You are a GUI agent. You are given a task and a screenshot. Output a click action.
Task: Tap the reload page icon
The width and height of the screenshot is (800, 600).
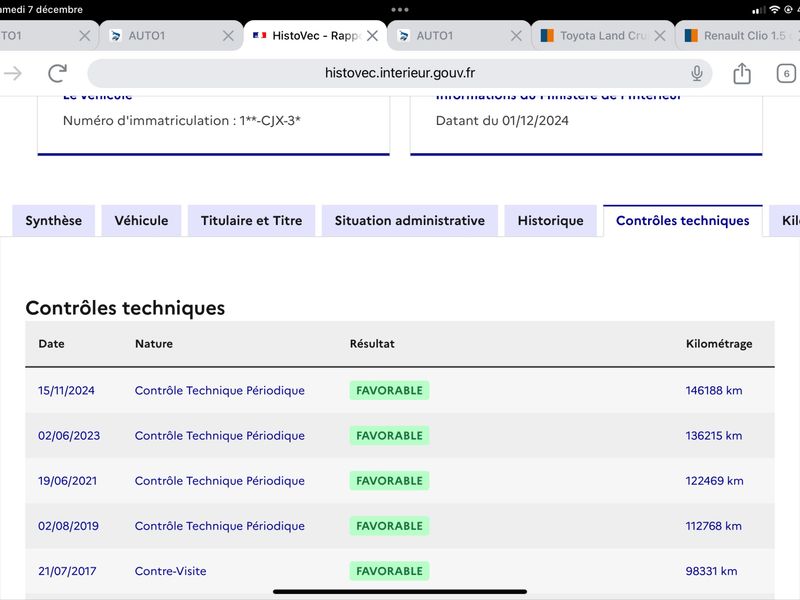click(58, 73)
